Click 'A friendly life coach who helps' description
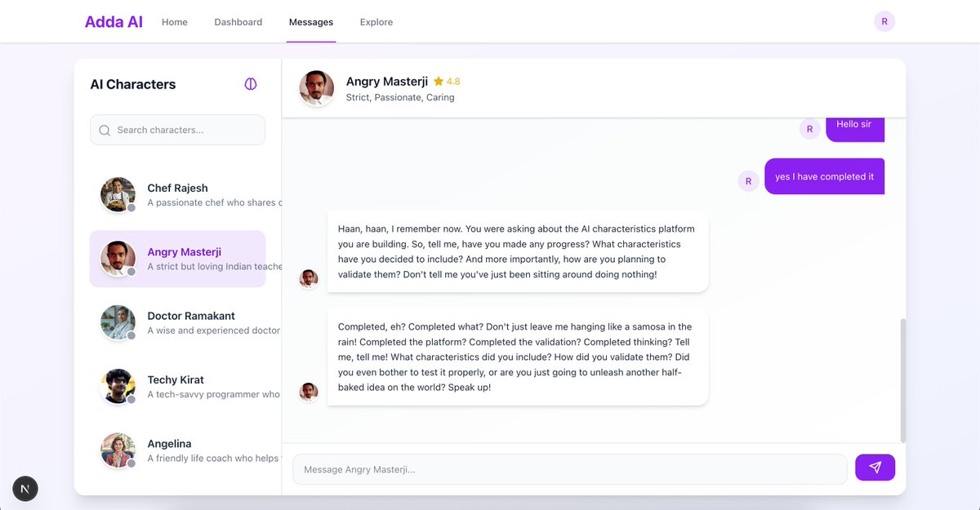Viewport: 980px width, 510px height. pyautogui.click(x=214, y=459)
